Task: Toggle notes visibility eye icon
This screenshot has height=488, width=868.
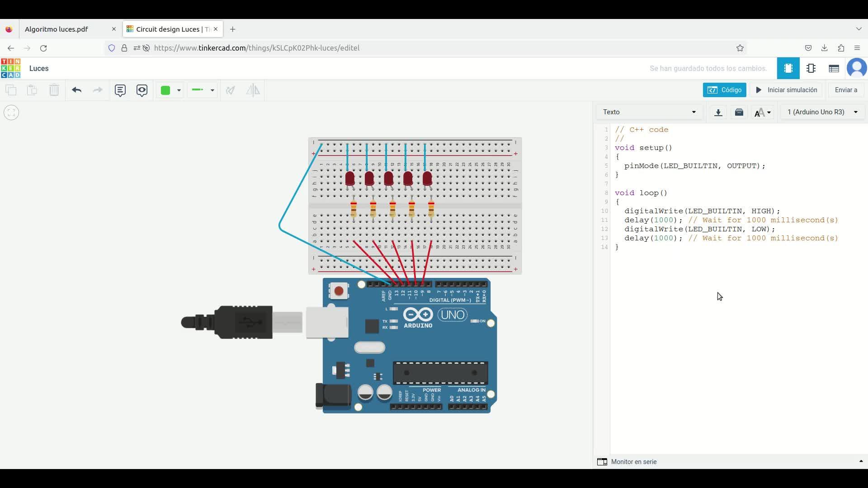Action: tap(142, 90)
